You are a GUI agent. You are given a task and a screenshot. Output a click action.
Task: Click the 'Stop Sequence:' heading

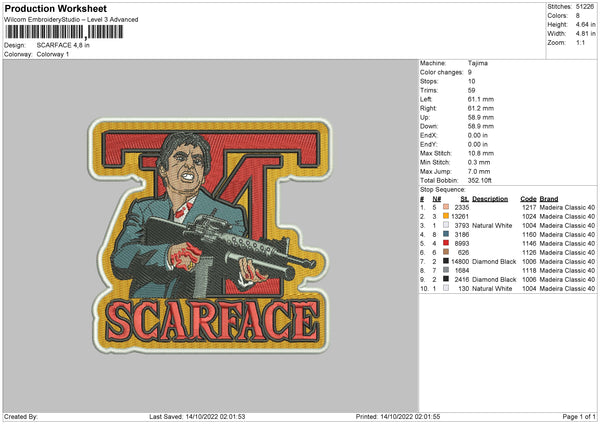(443, 190)
